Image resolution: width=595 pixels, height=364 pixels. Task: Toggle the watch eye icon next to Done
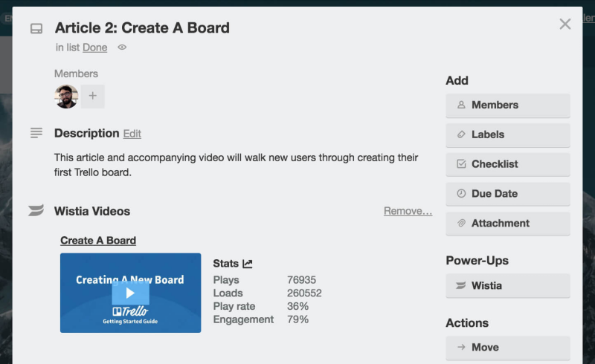[122, 48]
